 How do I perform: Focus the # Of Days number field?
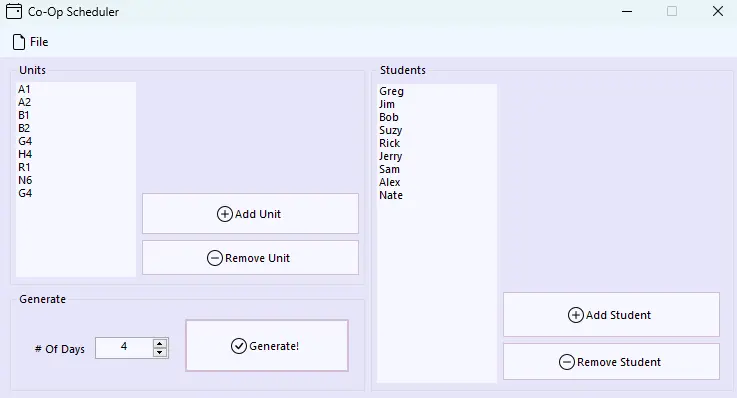(124, 348)
